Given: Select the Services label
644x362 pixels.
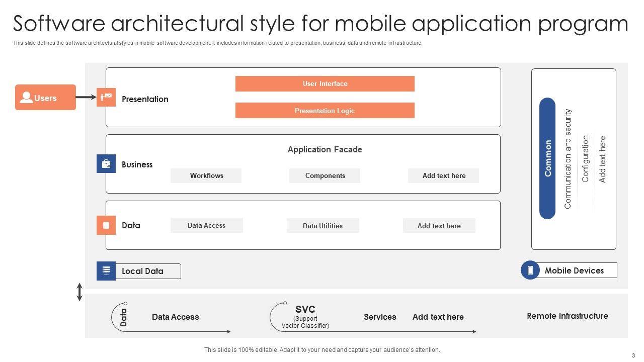Looking at the screenshot, I should 380,317.
